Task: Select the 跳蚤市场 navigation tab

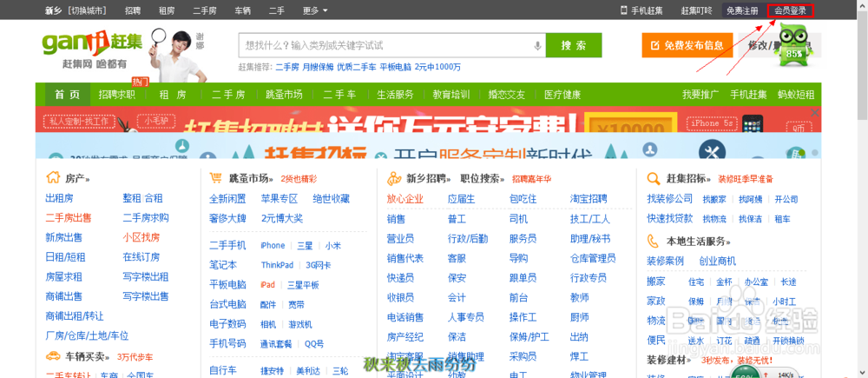Action: coord(284,94)
